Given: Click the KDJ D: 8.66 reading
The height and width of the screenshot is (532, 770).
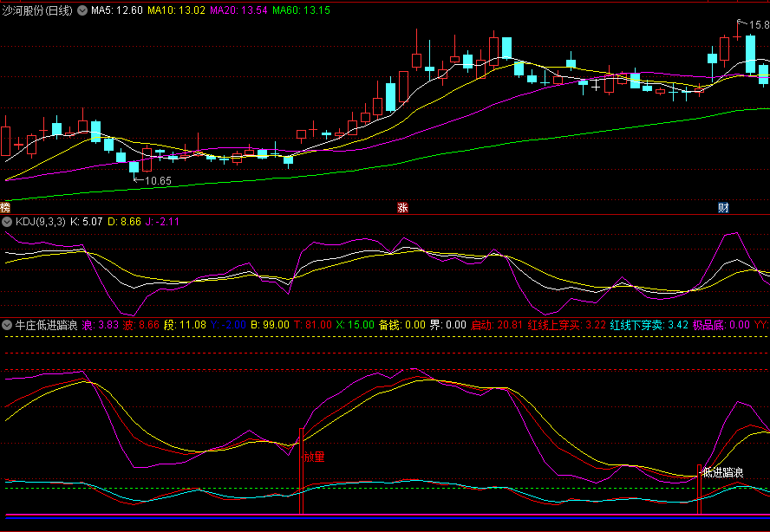Looking at the screenshot, I should (124, 222).
